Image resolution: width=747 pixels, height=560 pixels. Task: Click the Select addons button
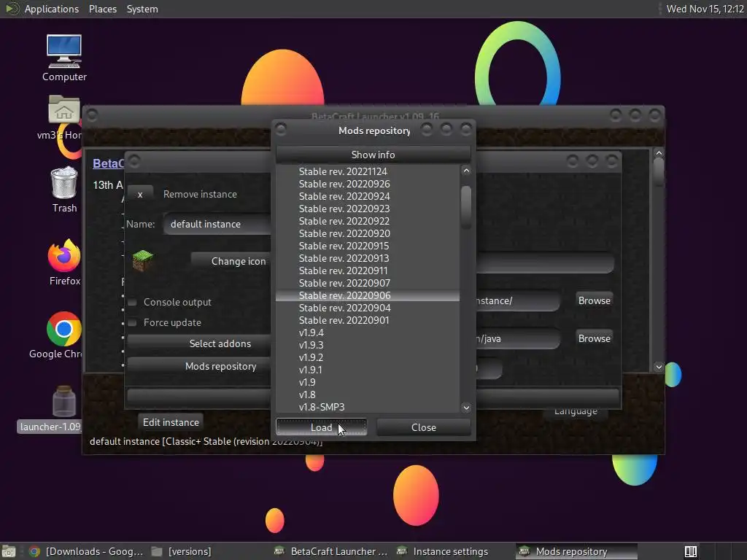pos(199,344)
